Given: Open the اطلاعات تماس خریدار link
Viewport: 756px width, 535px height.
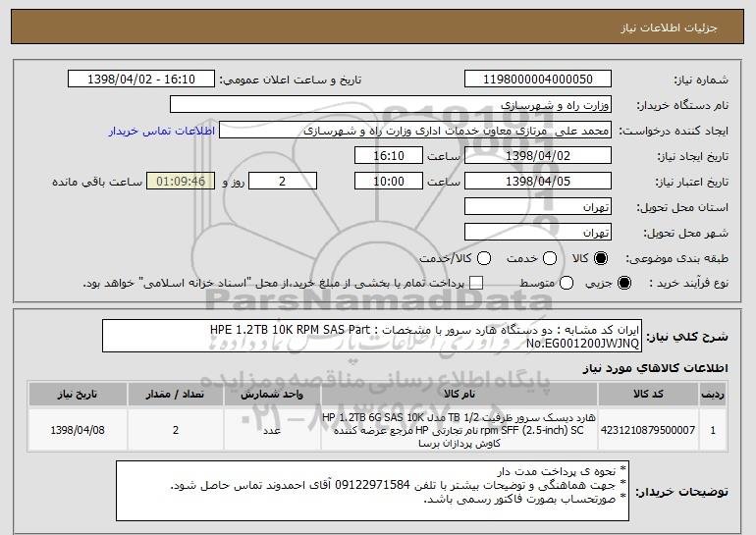Looking at the screenshot, I should (x=162, y=131).
